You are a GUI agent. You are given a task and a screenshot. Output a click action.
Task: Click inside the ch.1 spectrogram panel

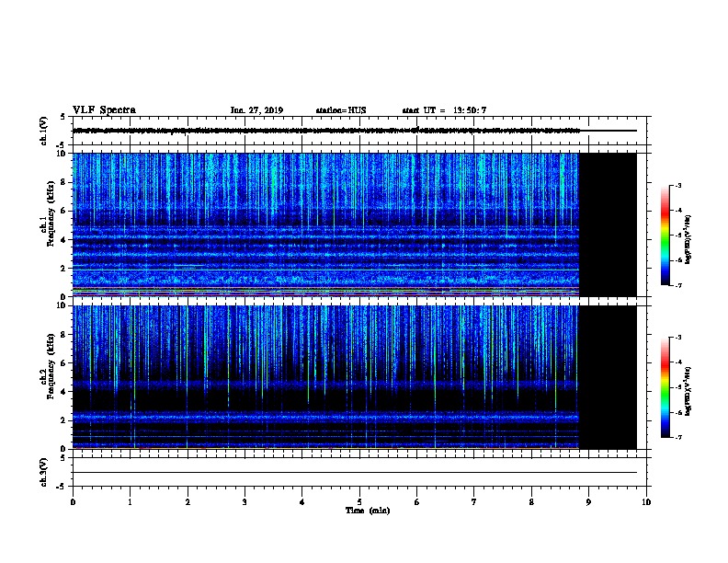(x=325, y=224)
